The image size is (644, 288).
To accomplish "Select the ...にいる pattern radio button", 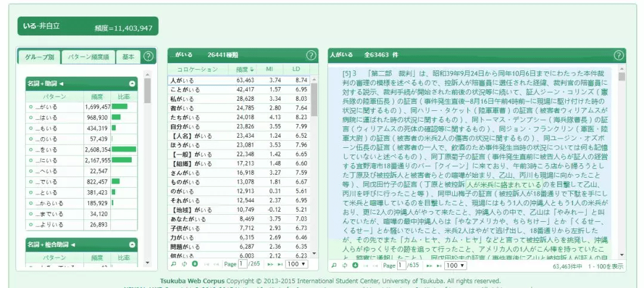I will click(x=30, y=160).
